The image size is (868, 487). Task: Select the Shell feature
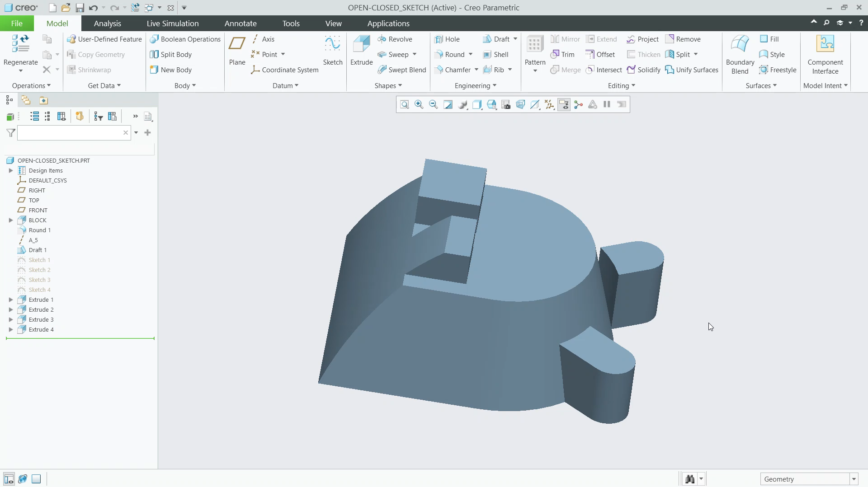click(x=495, y=55)
